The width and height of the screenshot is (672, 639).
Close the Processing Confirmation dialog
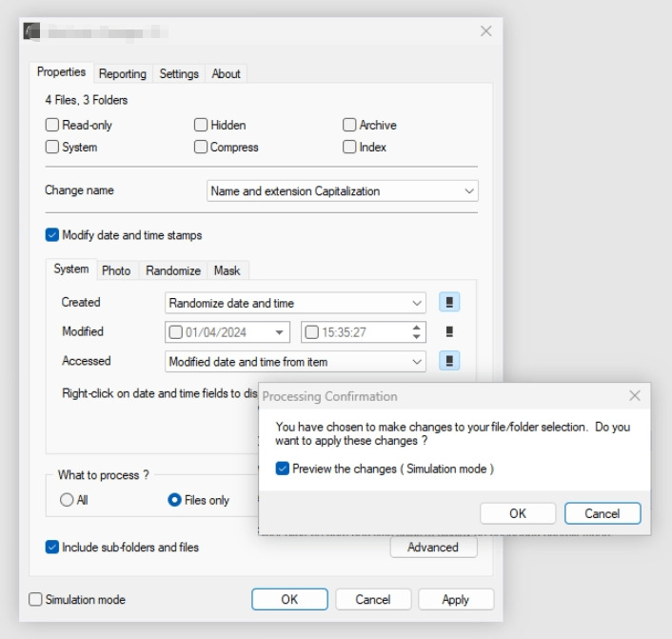click(635, 395)
